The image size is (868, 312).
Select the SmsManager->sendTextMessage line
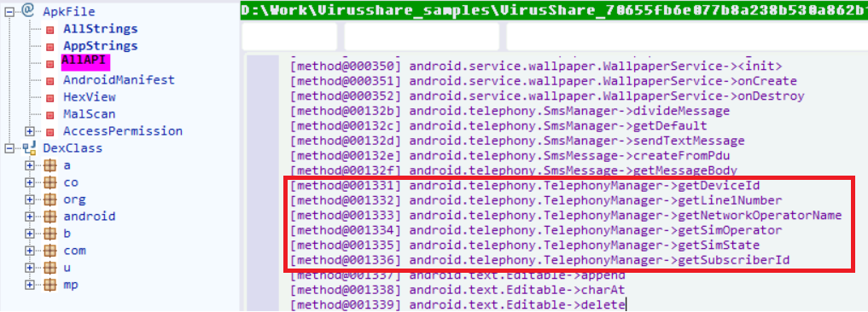coord(517,141)
